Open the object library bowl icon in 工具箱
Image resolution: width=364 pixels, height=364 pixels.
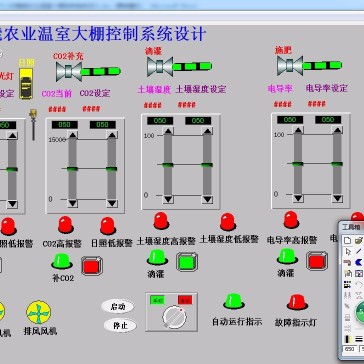click(x=359, y=240)
